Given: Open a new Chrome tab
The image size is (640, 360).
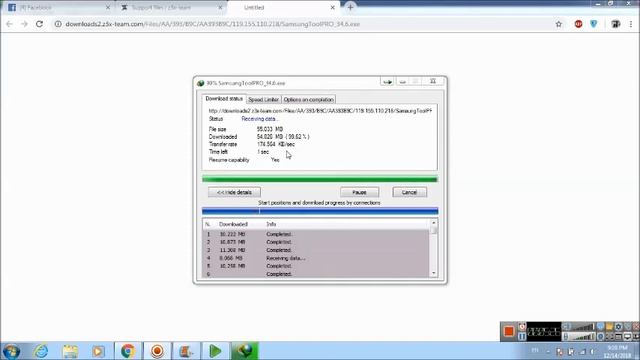Looking at the screenshot, I should point(350,7).
